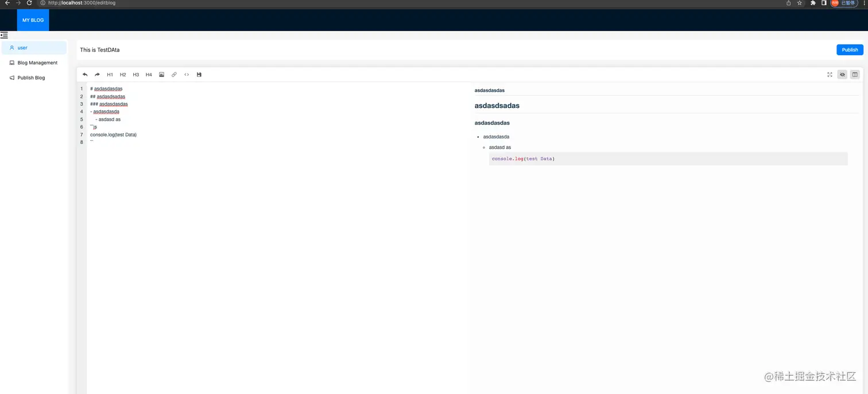
Task: Save the document with the floppy disk icon
Action: [199, 75]
